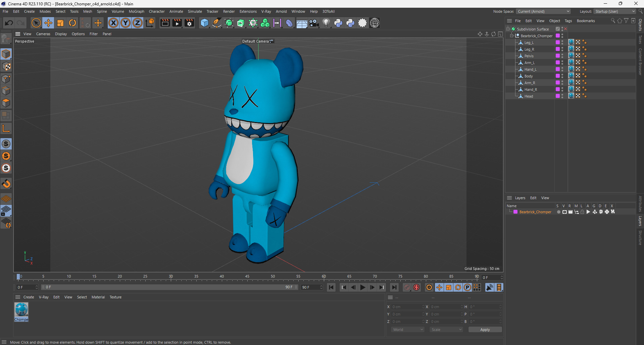This screenshot has height=345, width=644.
Task: Click the Undo arrow icon
Action: 9,23
